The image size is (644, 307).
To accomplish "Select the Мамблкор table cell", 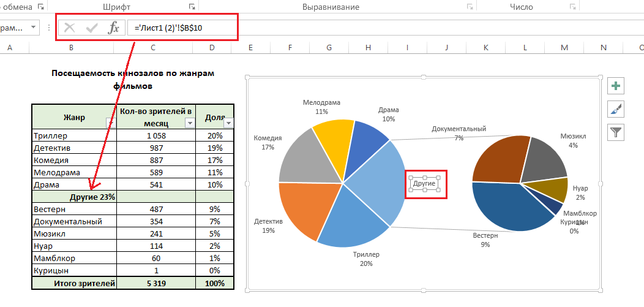I will coord(74,259).
